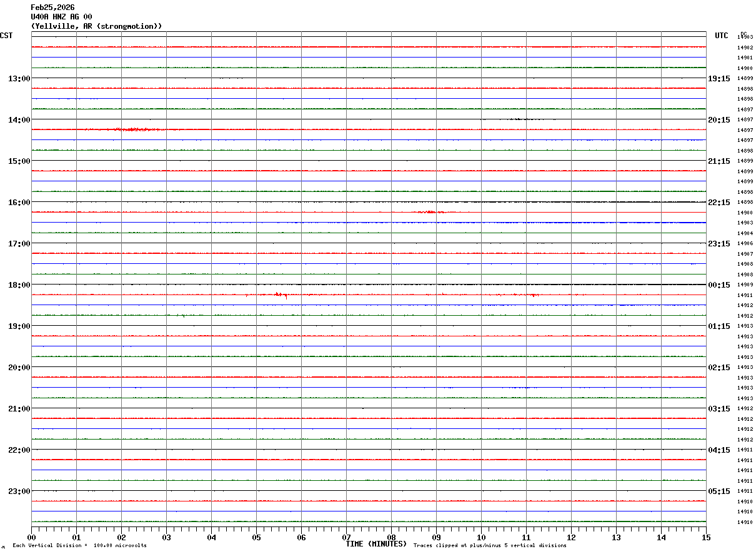Click the date label Feb25,2026
The image size is (756, 554).
pos(52,8)
